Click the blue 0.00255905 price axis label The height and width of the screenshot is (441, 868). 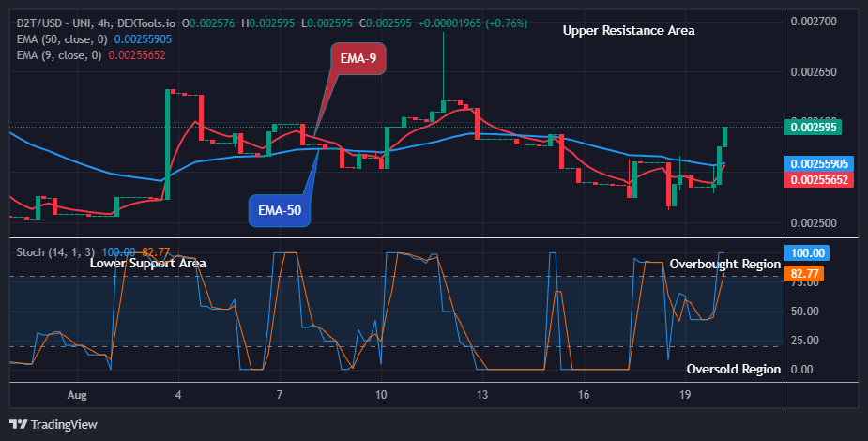pyautogui.click(x=818, y=164)
